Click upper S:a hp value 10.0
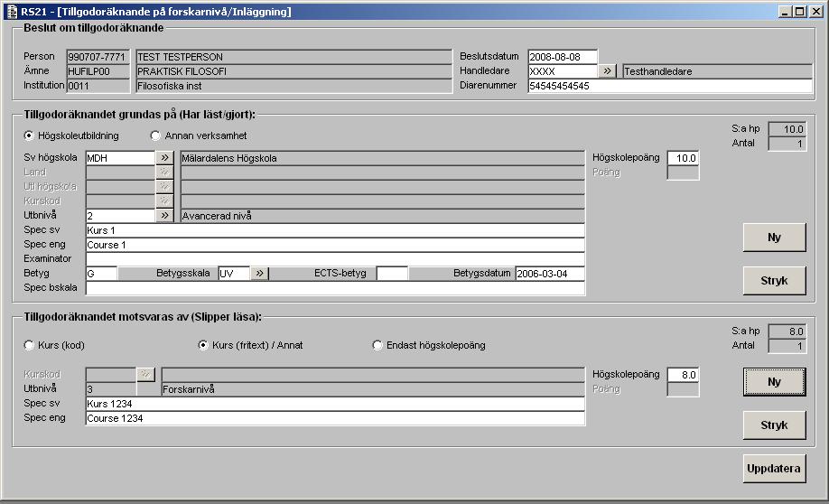This screenshot has height=504, width=829. click(787, 129)
